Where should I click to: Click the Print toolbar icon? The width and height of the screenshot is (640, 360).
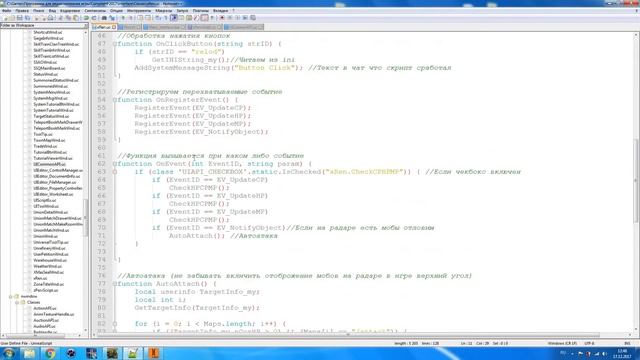pyautogui.click(x=50, y=18)
